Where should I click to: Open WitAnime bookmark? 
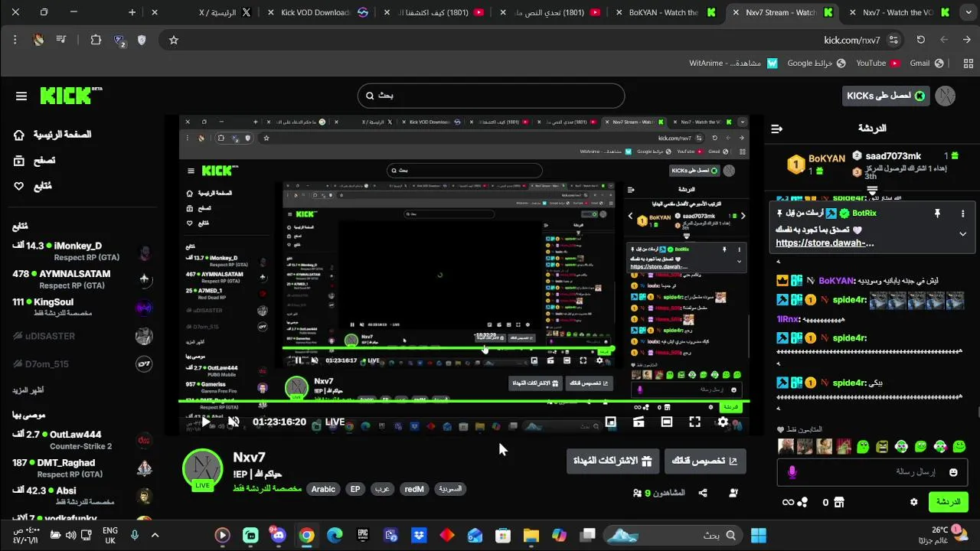tap(733, 64)
